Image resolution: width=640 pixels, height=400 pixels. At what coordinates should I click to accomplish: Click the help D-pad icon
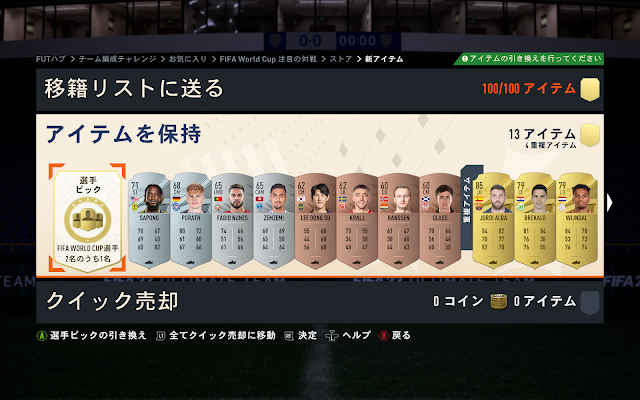tap(332, 336)
